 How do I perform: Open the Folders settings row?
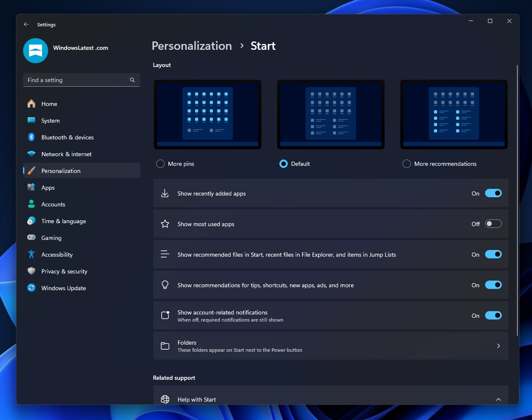point(331,346)
